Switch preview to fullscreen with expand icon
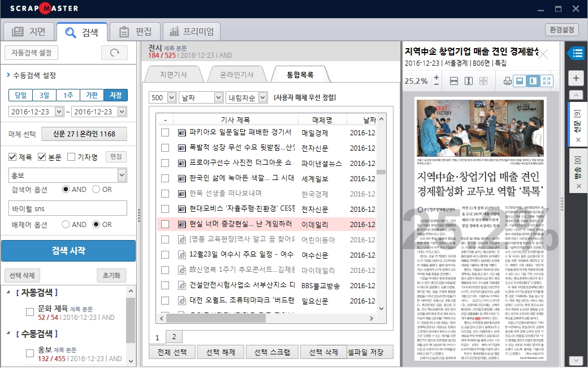Screen dimensions: 588x368 click(547, 81)
